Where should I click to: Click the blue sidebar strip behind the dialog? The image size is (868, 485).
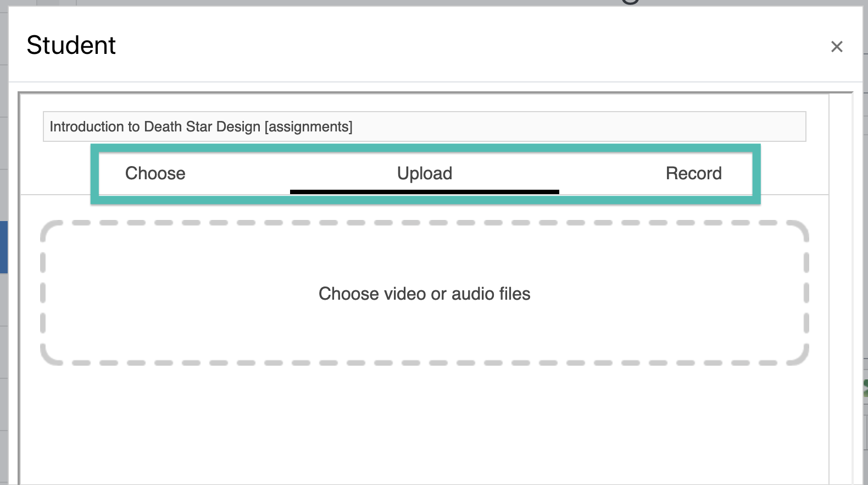click(3, 247)
